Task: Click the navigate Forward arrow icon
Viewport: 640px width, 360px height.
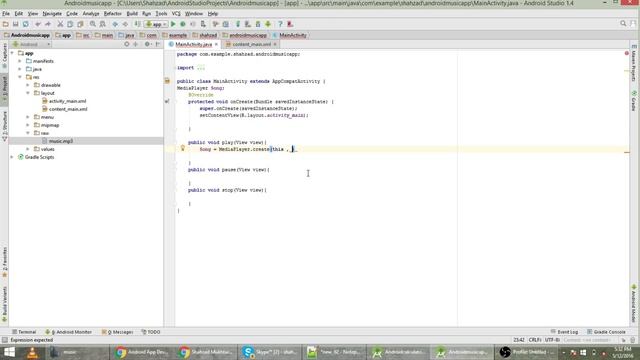Action: (125, 24)
